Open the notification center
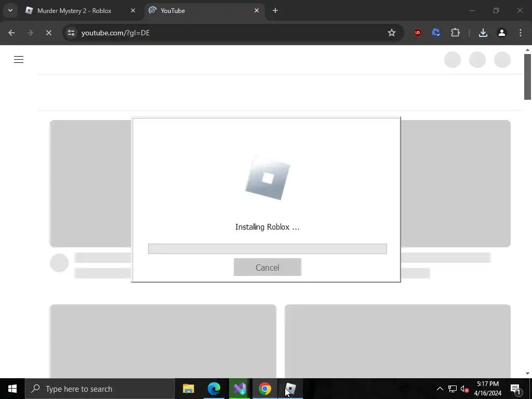This screenshot has height=399, width=532. 515,389
